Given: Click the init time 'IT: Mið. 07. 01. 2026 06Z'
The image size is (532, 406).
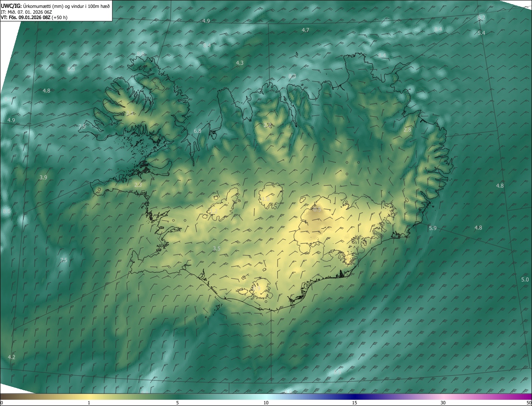Looking at the screenshot, I should [x=26, y=12].
